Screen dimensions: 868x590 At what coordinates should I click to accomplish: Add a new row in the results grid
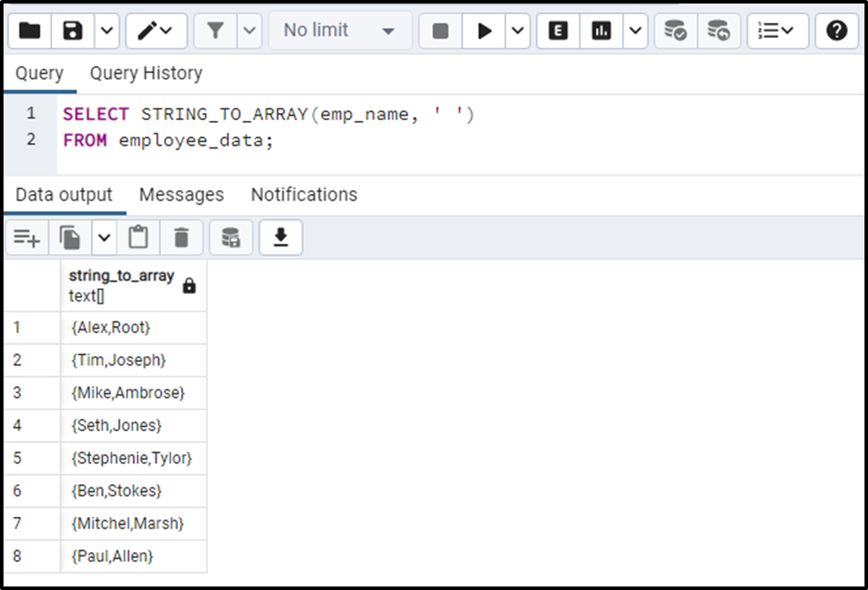(x=26, y=237)
